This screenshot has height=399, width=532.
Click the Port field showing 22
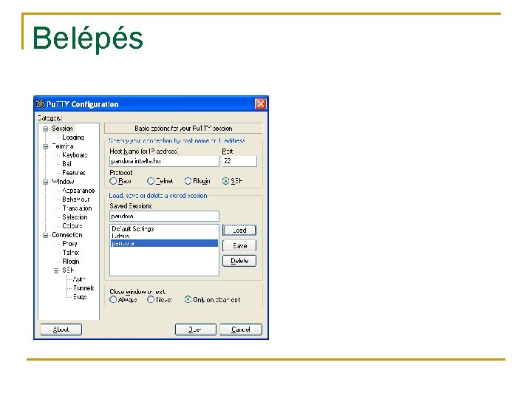239,161
